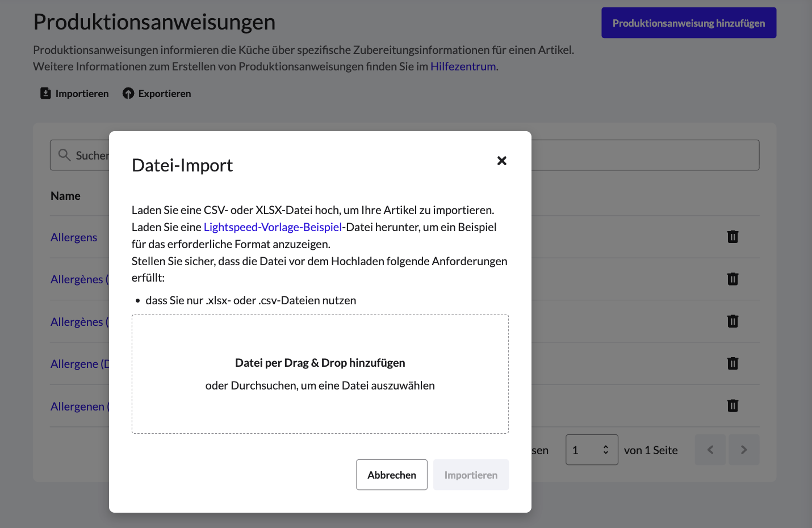
Task: Open the third-row Allergènes link
Action: 79,322
